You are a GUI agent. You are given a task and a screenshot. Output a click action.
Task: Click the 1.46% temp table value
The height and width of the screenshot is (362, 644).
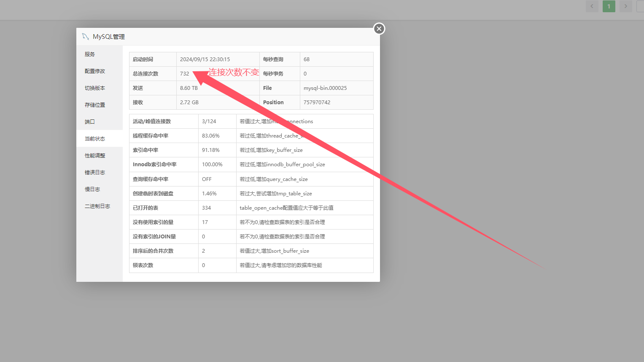(209, 194)
